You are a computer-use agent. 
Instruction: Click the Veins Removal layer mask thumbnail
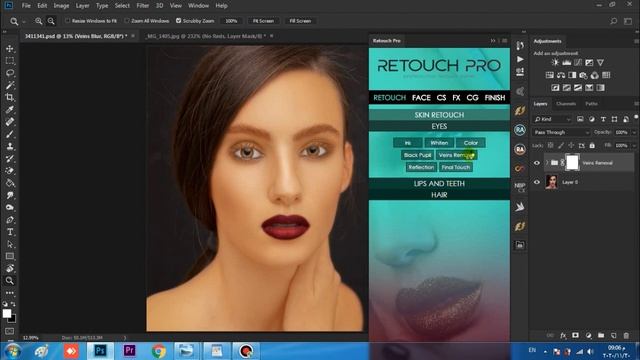(x=572, y=162)
